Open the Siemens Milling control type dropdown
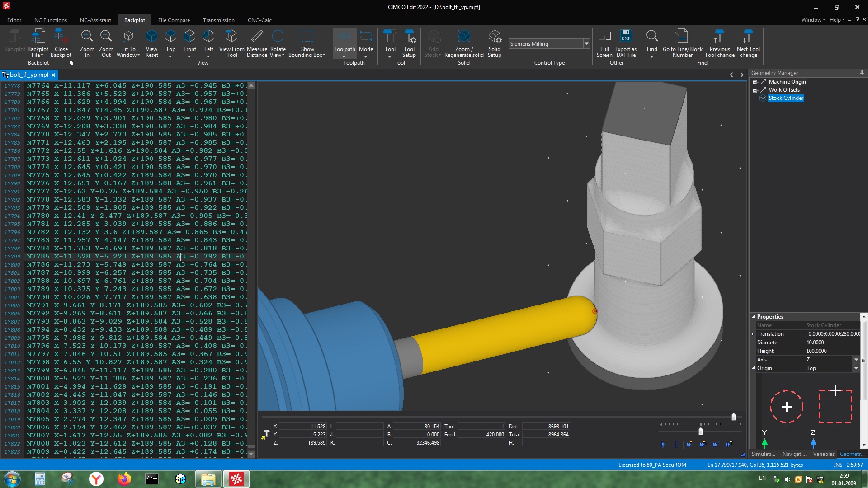 tap(586, 44)
